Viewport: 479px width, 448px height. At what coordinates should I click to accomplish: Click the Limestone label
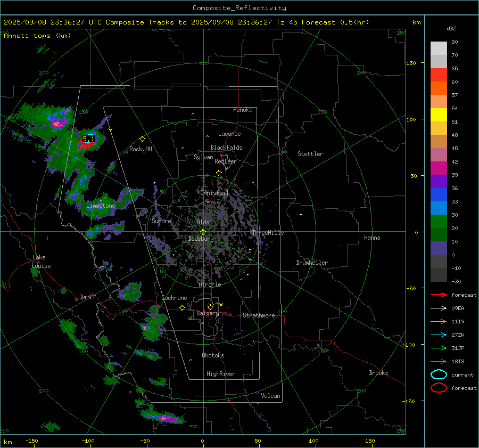point(101,206)
